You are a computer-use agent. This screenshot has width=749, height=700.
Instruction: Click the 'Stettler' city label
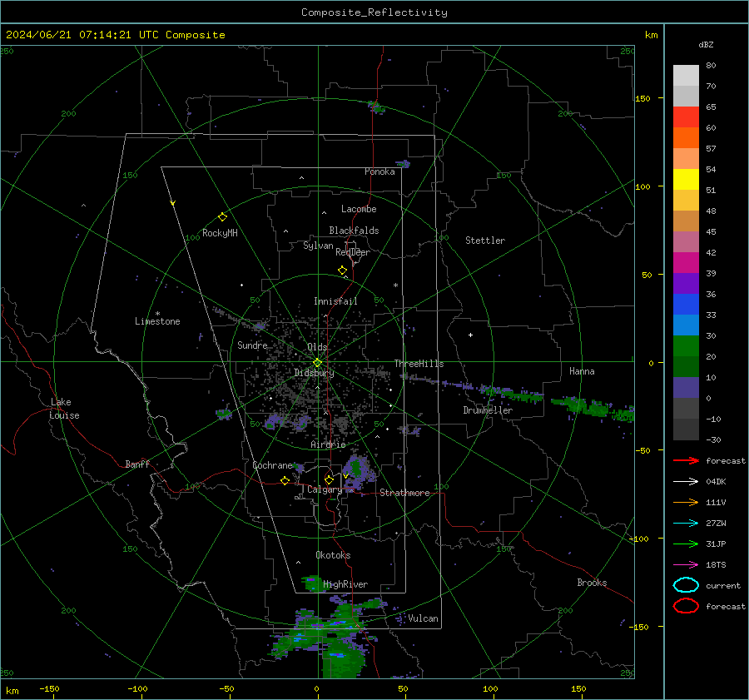click(x=485, y=241)
